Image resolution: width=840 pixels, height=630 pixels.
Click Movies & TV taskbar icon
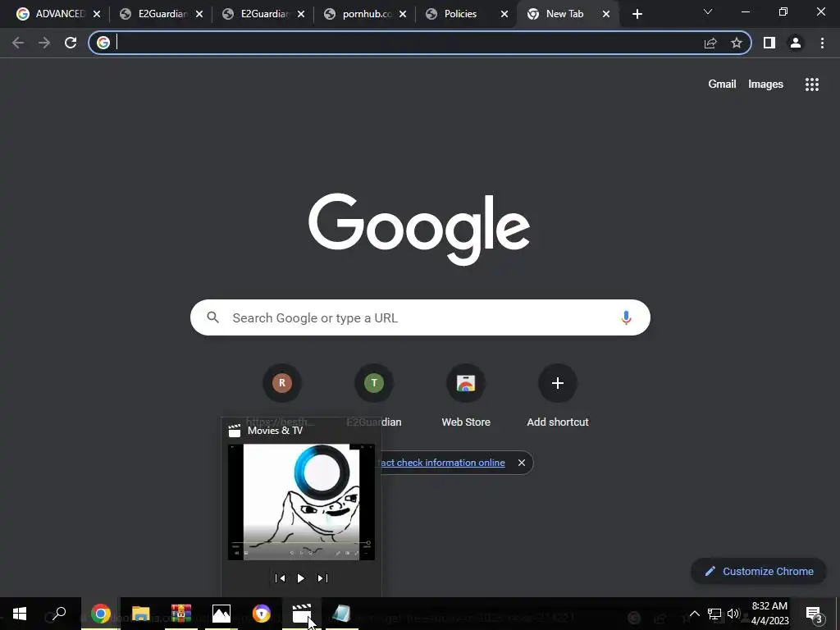302,614
